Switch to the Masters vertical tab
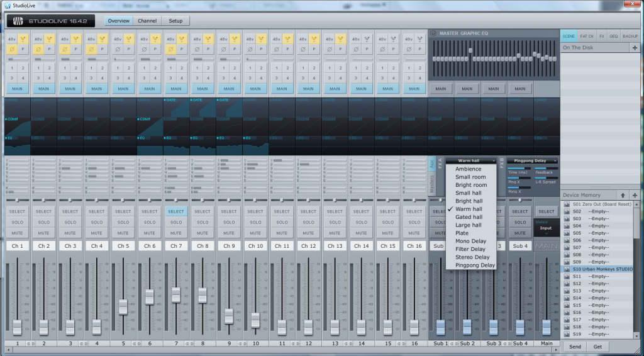The width and height of the screenshot is (644, 356). click(x=431, y=184)
